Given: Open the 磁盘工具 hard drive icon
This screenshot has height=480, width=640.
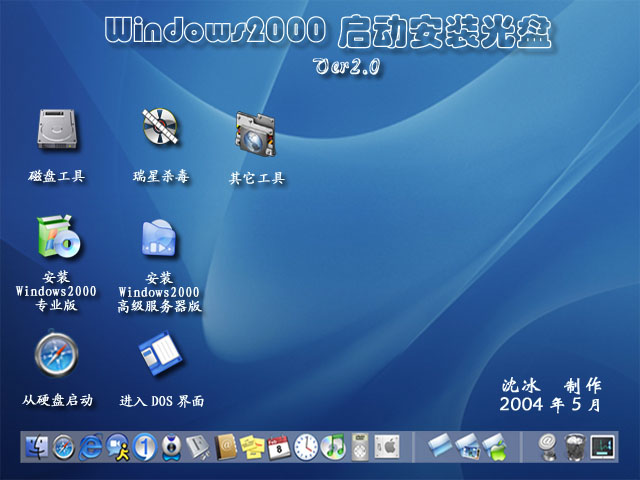Looking at the screenshot, I should click(57, 130).
